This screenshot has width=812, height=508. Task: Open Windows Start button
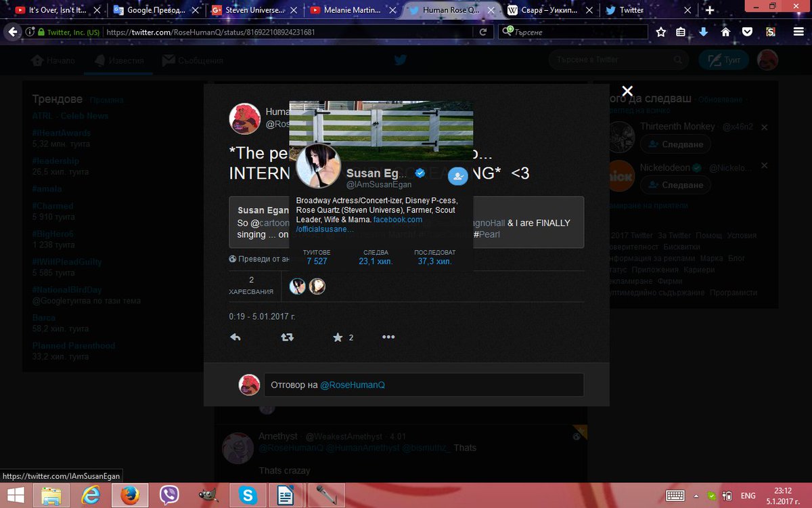point(16,495)
